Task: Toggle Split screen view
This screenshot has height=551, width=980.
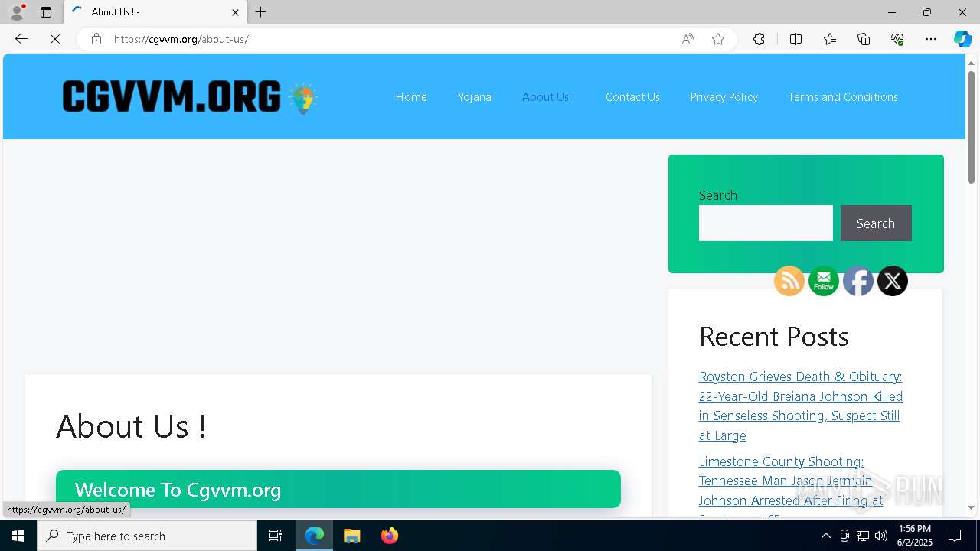Action: click(796, 39)
